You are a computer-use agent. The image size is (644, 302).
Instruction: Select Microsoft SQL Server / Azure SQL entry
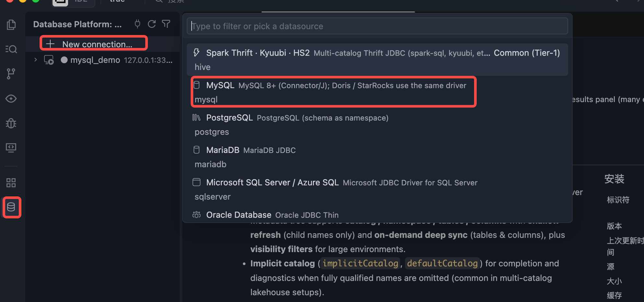(x=377, y=189)
